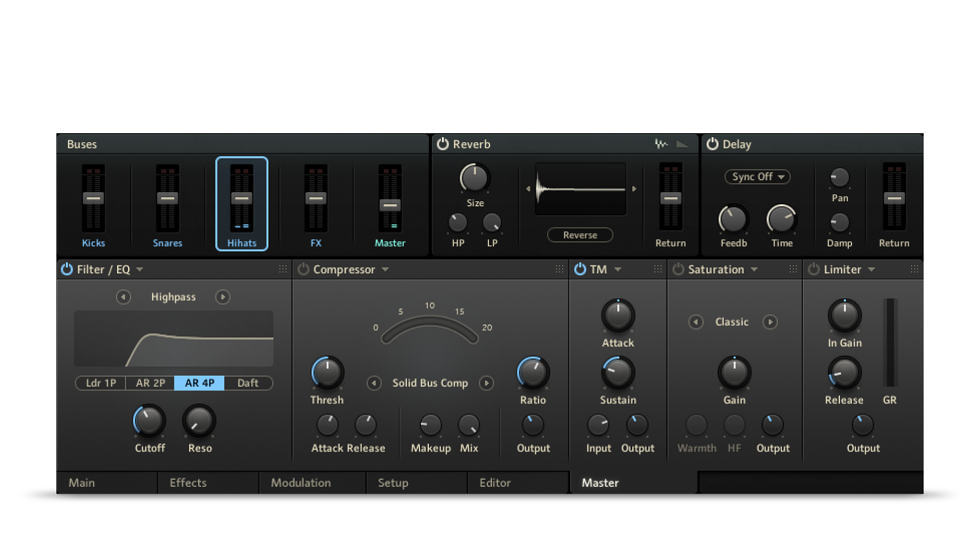Click the Cutoff knob

pos(149,421)
